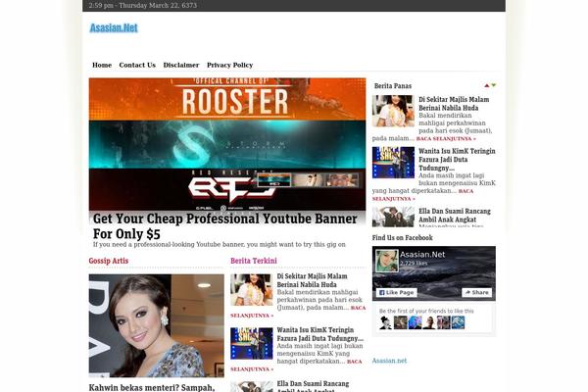Screen dimensions: 588x392
Task: Open the Berita Terkini section heading
Action: coord(254,261)
